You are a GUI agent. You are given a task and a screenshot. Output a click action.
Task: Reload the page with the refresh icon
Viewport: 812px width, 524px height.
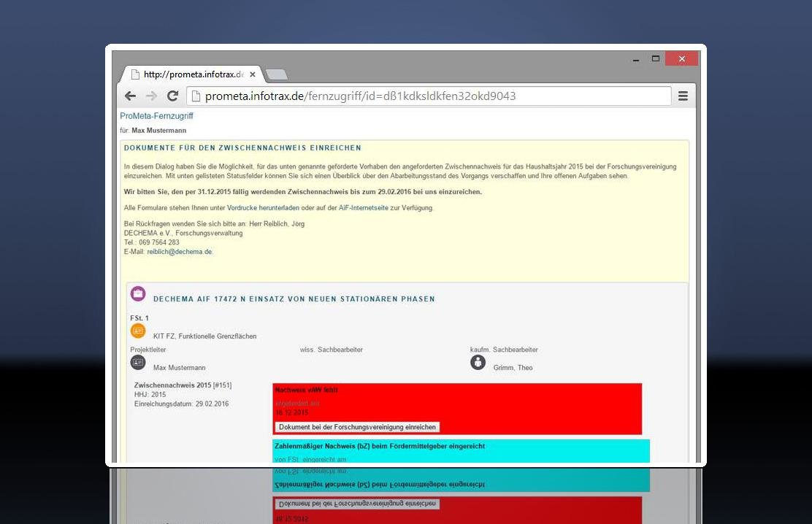click(172, 96)
